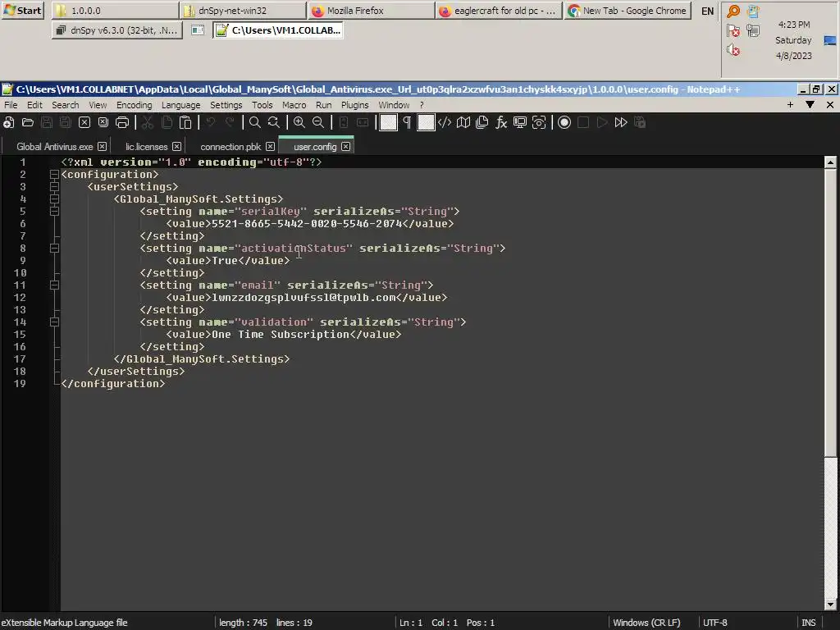Open the Document Map icon
This screenshot has width=840, height=630.
coord(463,123)
